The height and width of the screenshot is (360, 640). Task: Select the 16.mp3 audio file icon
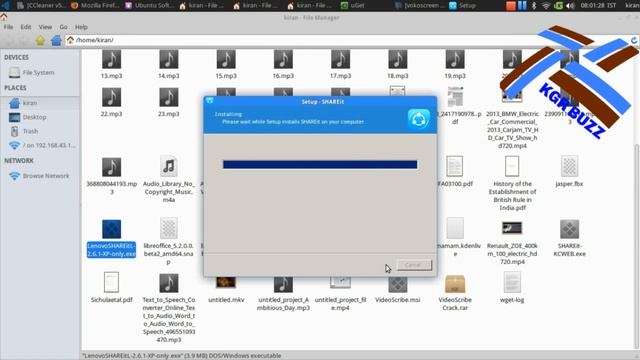pos(283,60)
